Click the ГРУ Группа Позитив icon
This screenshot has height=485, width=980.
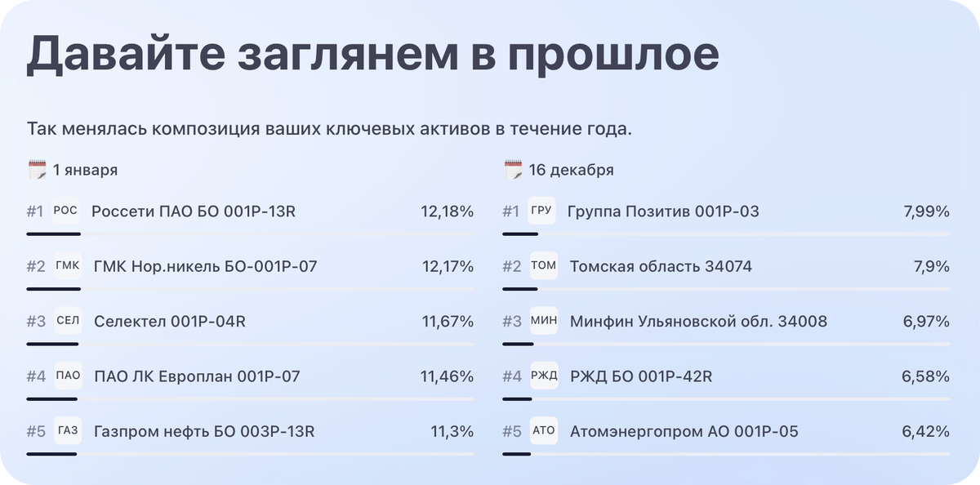(541, 211)
